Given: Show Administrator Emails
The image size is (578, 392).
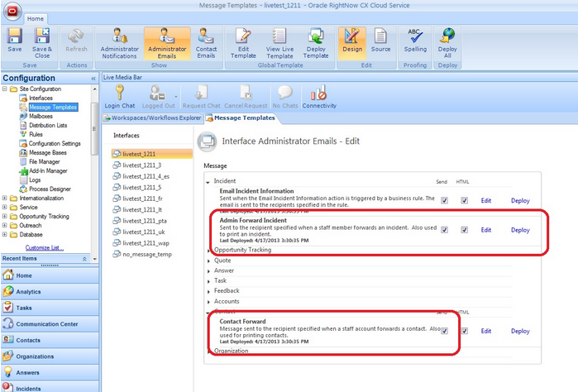Looking at the screenshot, I should [167, 43].
